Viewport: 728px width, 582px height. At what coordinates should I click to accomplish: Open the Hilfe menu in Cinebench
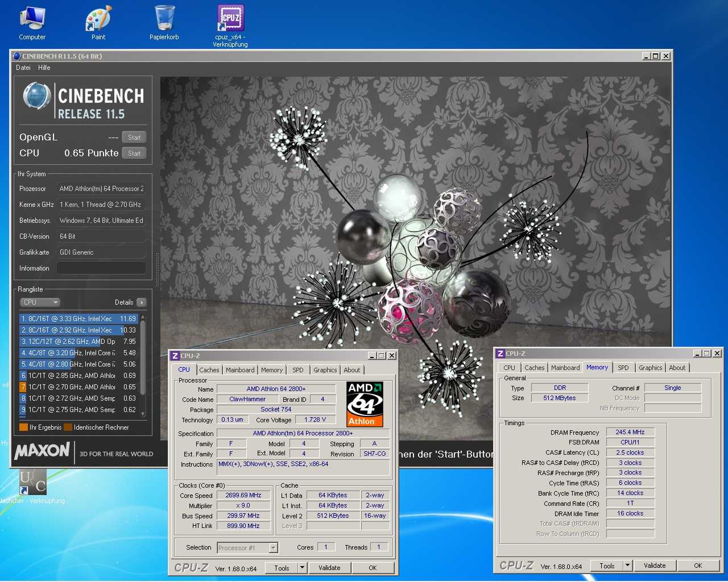(44, 68)
